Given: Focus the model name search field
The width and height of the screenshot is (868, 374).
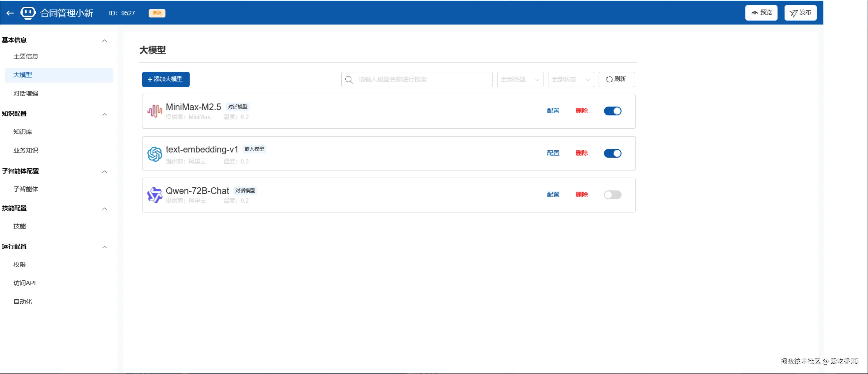Looking at the screenshot, I should coord(416,80).
